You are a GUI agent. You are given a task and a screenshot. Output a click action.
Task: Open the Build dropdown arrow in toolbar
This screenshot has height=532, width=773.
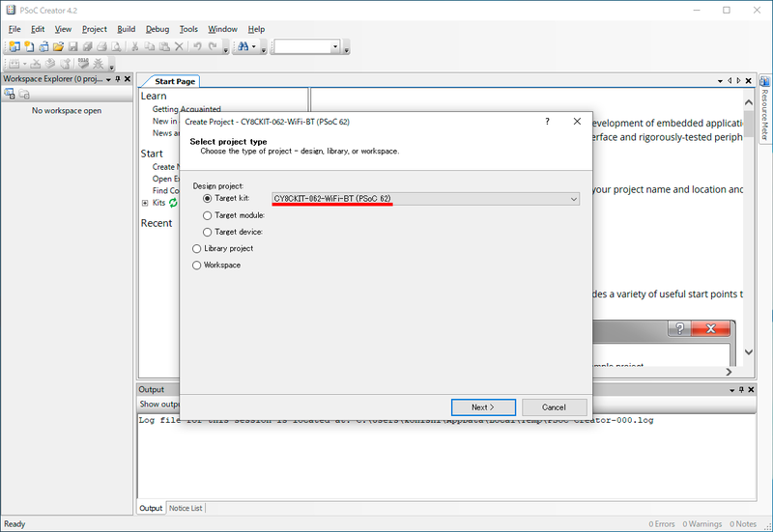[x=25, y=64]
